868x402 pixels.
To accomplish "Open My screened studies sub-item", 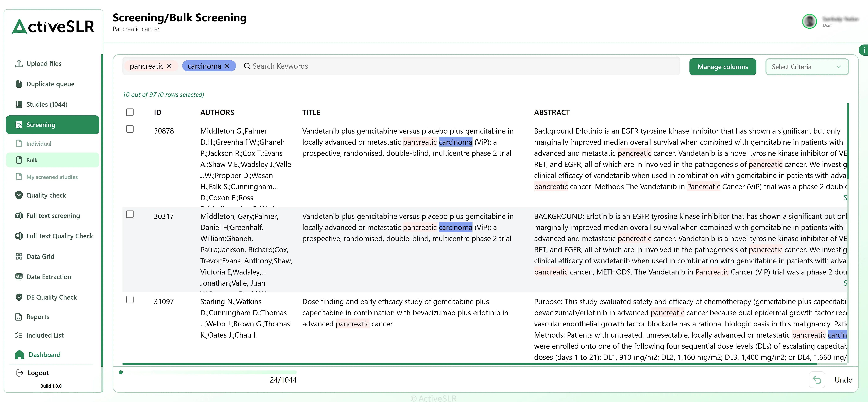I will (52, 177).
